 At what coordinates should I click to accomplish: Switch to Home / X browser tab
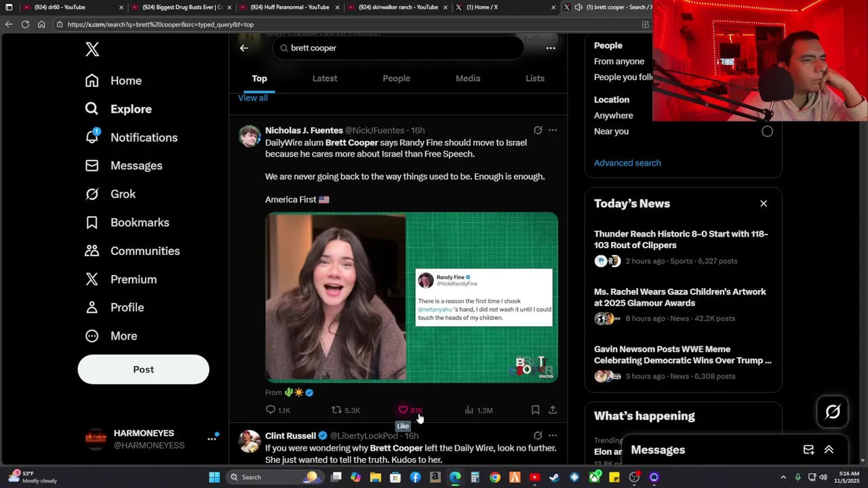pyautogui.click(x=505, y=7)
